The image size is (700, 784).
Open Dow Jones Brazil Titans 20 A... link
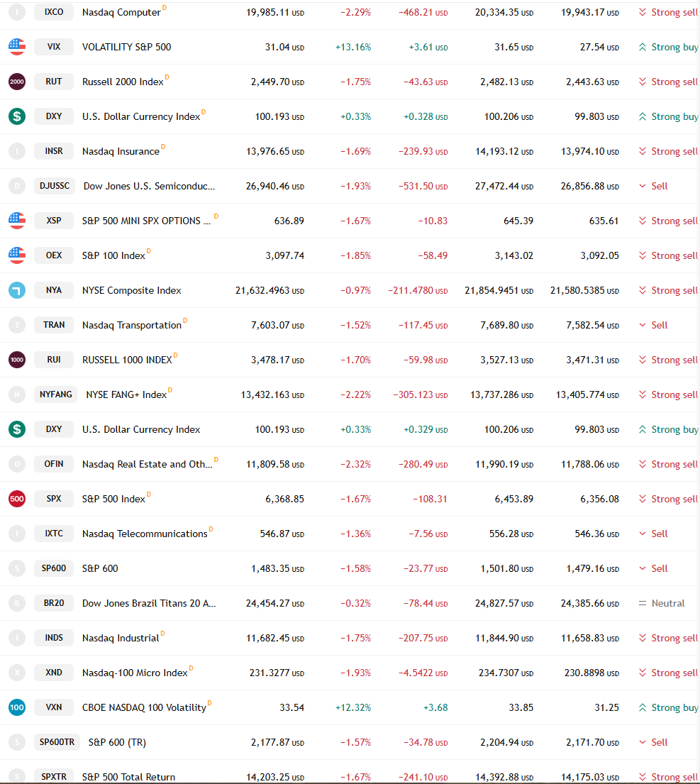[x=149, y=604]
